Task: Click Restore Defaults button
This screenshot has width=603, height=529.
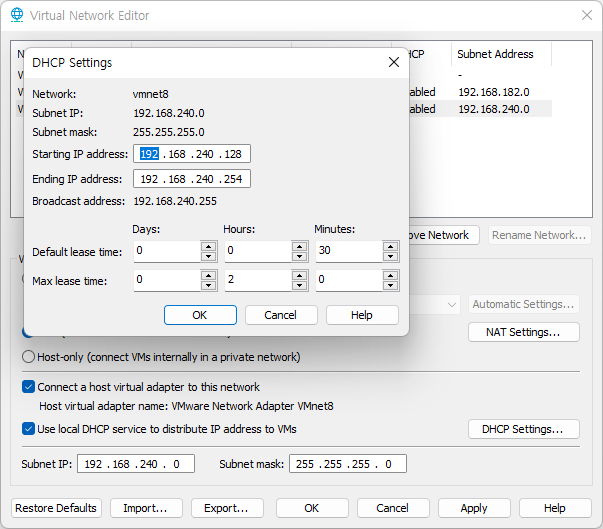Action: 56,508
